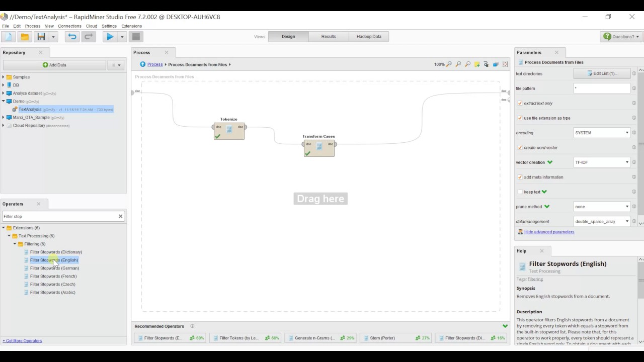Clear the operator search field
Screen dimensions: 644x362
(121, 216)
